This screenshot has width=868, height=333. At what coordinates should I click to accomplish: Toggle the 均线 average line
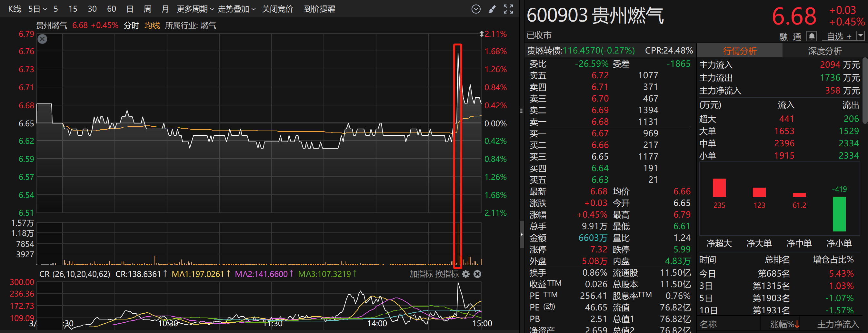(152, 25)
